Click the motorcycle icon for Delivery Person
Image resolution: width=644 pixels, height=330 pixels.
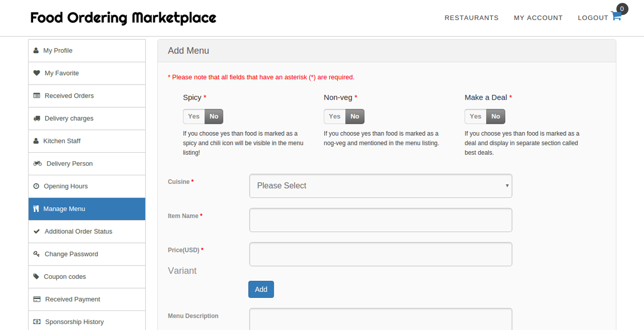pos(38,163)
